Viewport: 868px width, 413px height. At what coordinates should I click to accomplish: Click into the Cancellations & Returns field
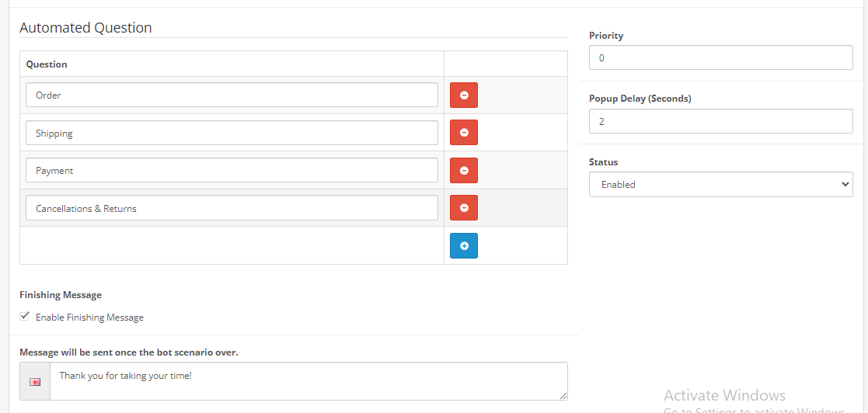coord(232,208)
